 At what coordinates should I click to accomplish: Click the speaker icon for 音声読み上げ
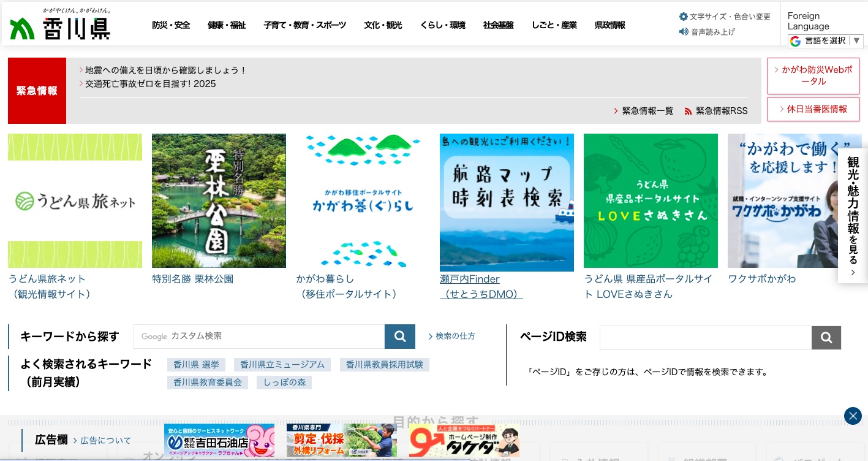point(684,32)
